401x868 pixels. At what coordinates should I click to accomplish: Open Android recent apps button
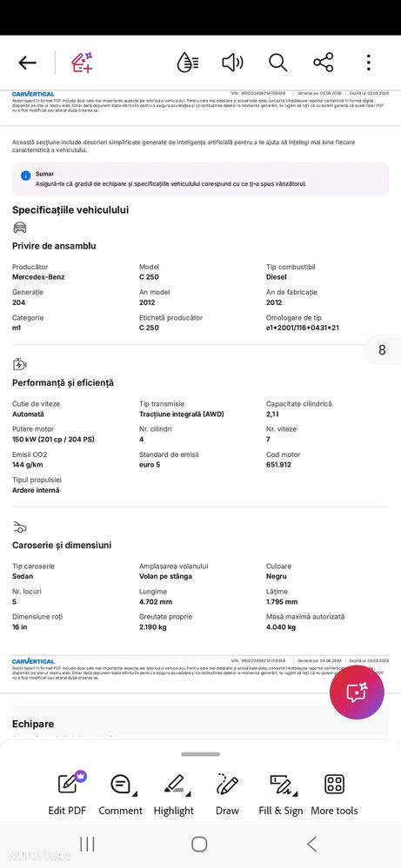click(87, 844)
